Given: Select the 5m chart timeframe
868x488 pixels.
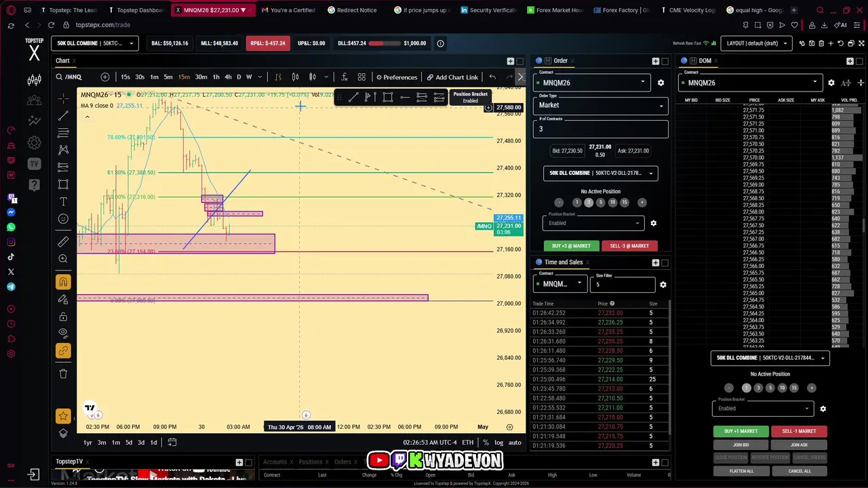Looking at the screenshot, I should click(168, 77).
